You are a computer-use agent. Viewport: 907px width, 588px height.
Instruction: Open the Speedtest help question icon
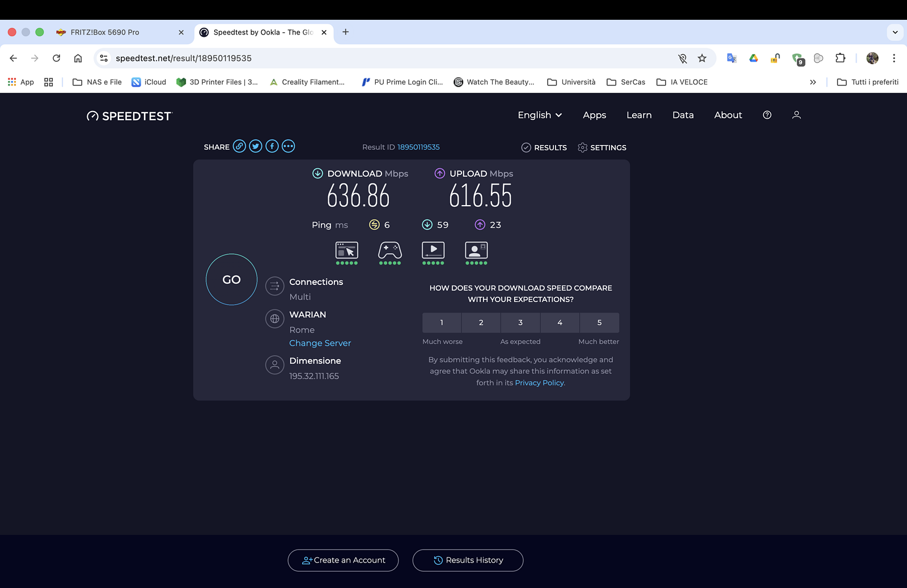pyautogui.click(x=767, y=115)
